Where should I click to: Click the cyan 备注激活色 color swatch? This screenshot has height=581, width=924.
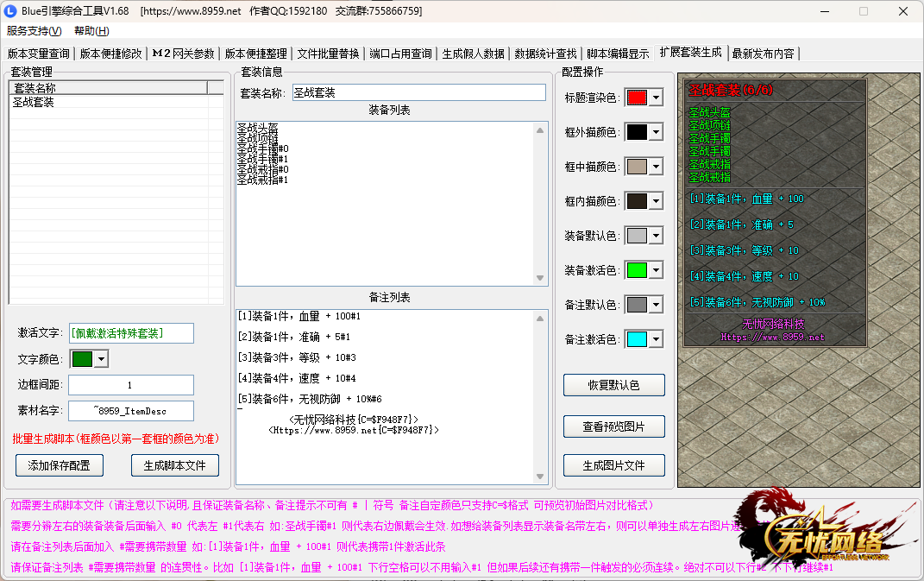tap(637, 339)
